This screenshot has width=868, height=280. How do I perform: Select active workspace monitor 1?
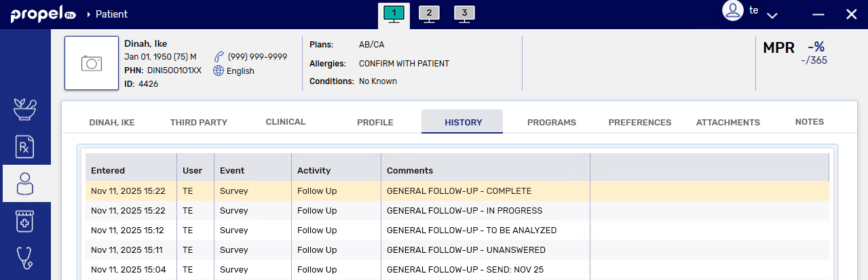[x=394, y=14]
